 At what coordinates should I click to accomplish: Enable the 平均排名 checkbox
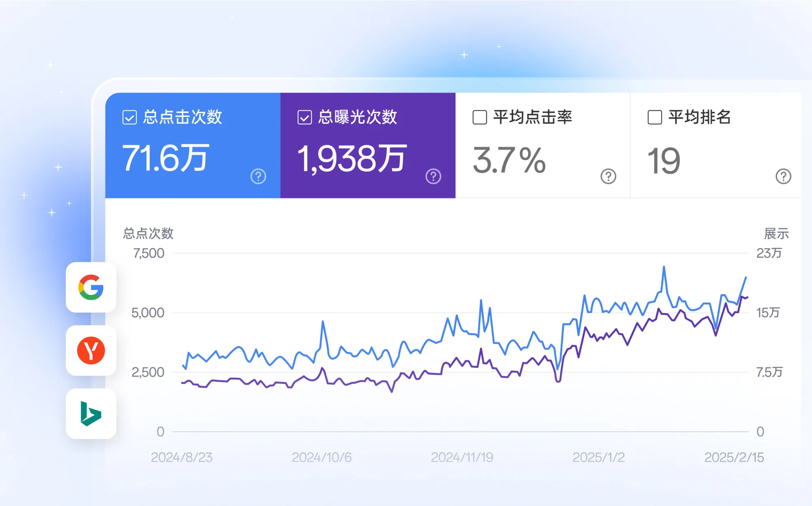pyautogui.click(x=654, y=118)
